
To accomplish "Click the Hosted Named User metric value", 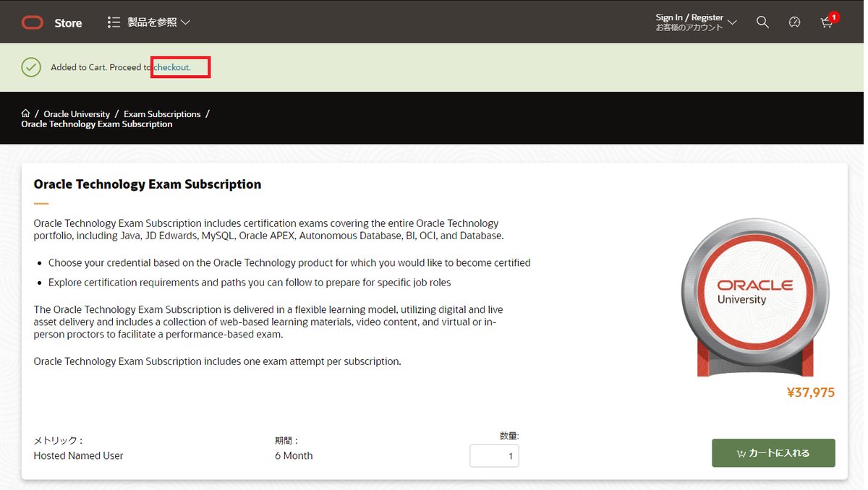I will tap(79, 455).
